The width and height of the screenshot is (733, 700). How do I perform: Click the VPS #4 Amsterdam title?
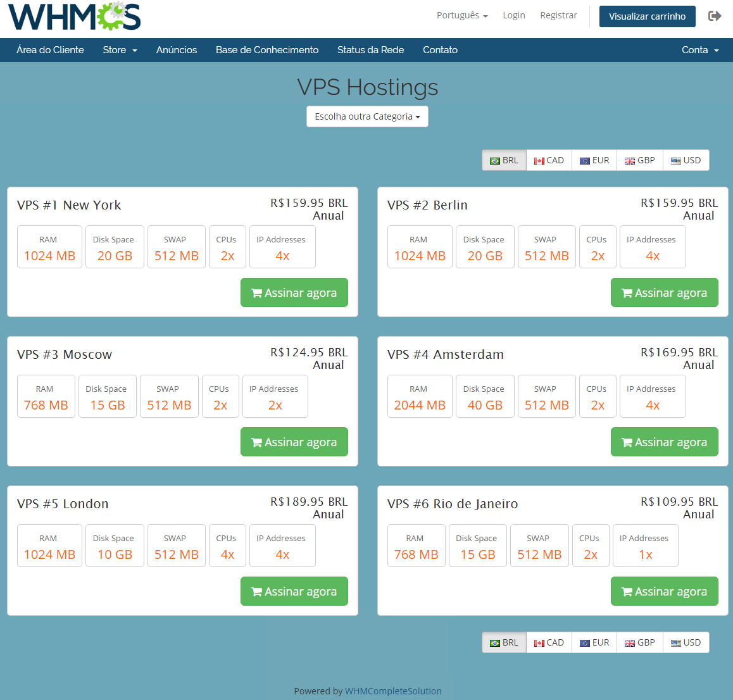446,354
